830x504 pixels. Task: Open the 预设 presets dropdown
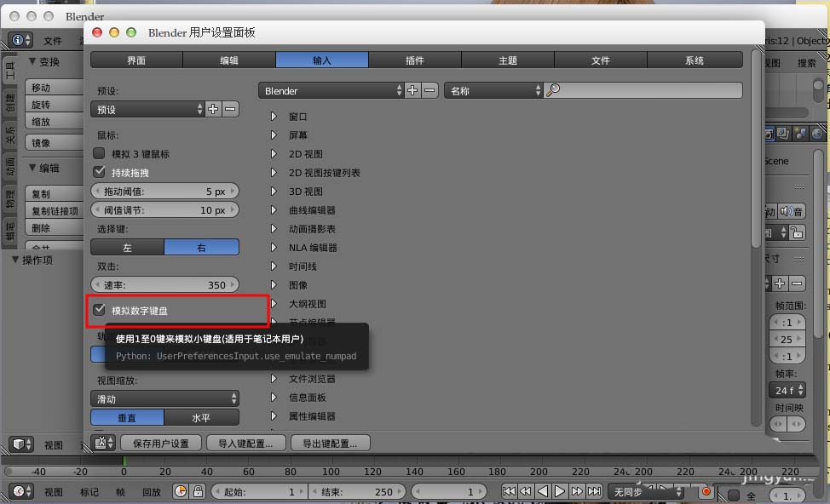click(x=147, y=110)
